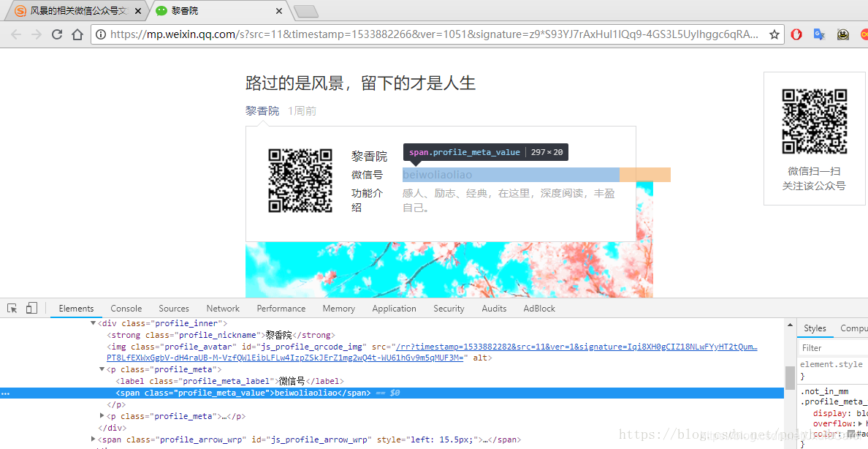Expand the collapsed second profile_meta paragraph

click(101, 415)
